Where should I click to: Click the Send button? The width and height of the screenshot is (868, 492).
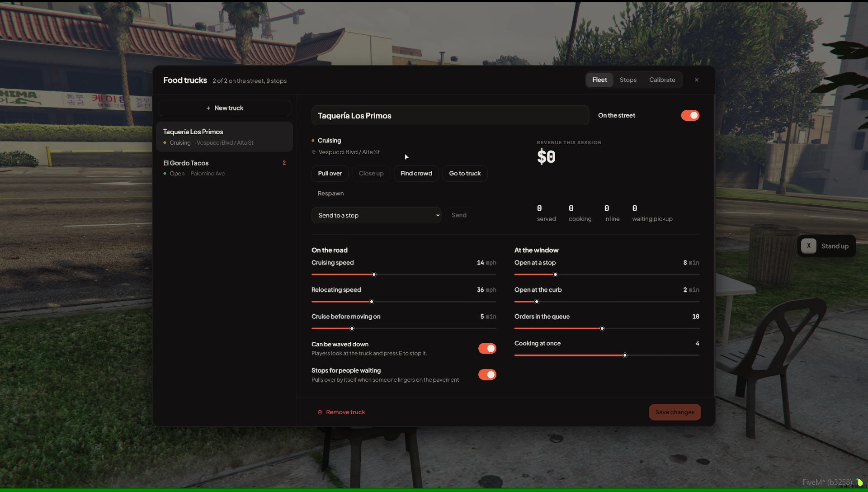(x=459, y=215)
